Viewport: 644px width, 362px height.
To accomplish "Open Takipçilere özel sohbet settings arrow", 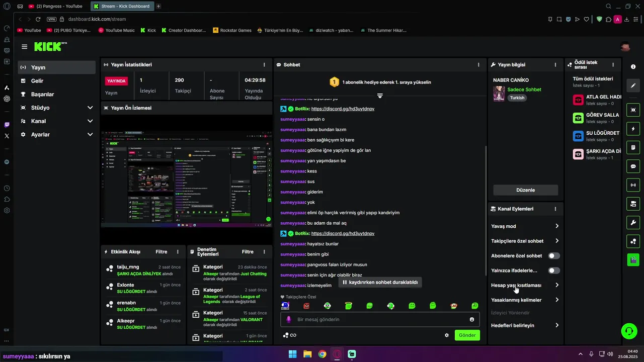I will coord(557,241).
